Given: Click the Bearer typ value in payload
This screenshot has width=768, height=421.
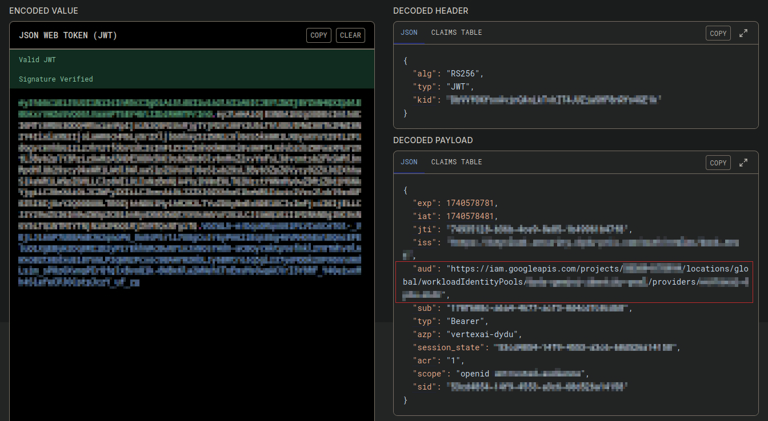Looking at the screenshot, I should coord(464,322).
